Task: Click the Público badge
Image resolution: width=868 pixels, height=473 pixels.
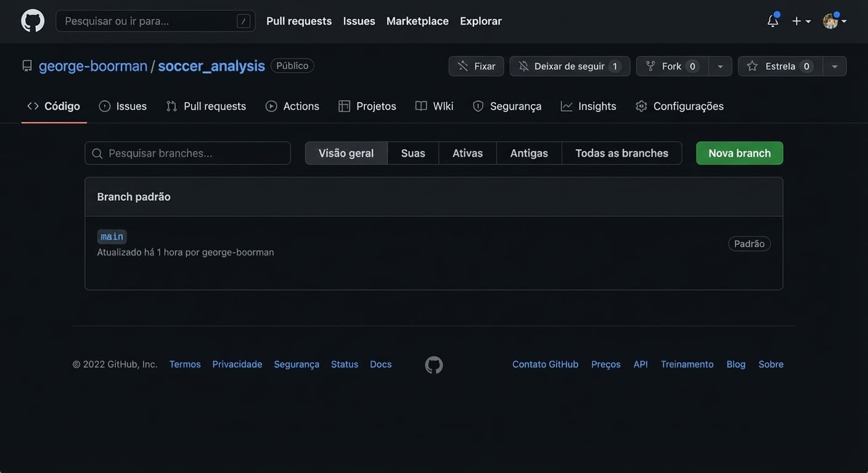Action: pyautogui.click(x=292, y=66)
